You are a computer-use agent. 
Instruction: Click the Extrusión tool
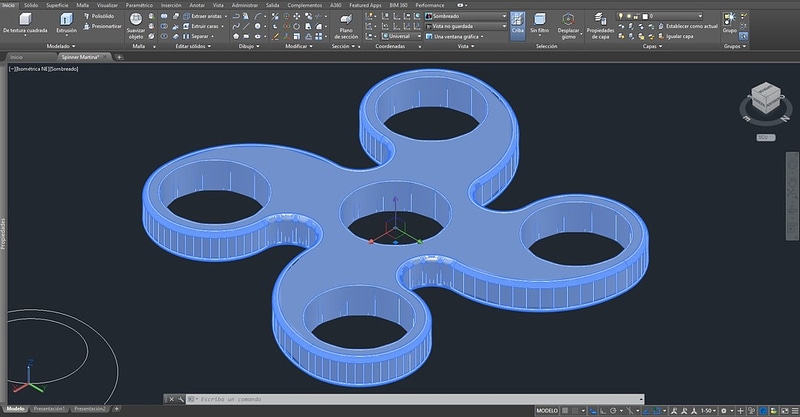[66, 23]
